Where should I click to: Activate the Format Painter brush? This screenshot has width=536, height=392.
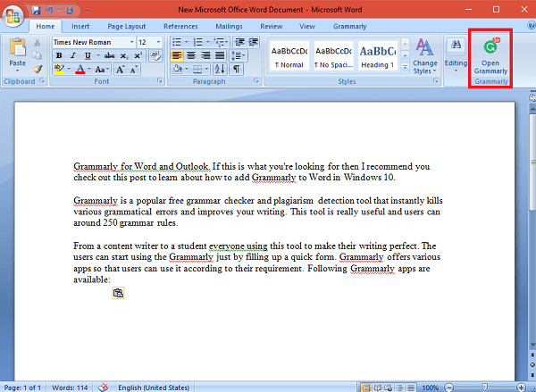tap(38, 69)
